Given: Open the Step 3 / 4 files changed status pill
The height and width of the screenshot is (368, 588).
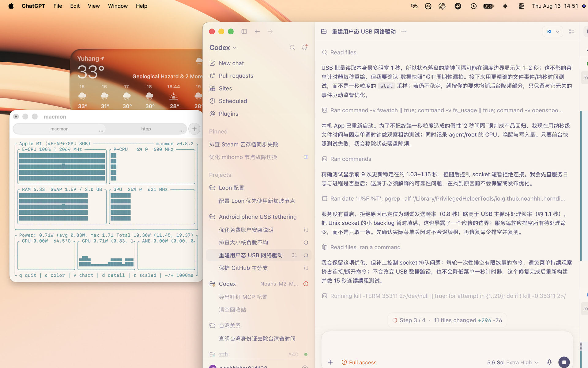Looking at the screenshot, I should tap(447, 320).
